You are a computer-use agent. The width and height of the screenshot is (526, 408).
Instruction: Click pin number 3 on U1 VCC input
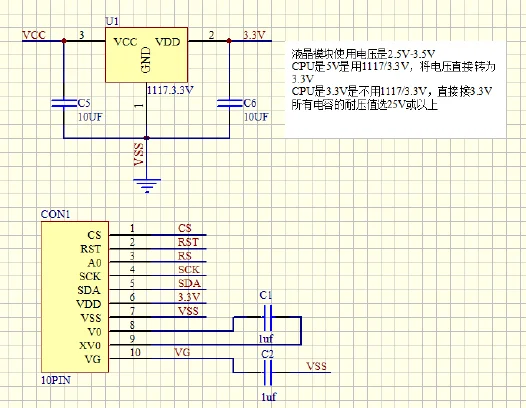click(82, 35)
